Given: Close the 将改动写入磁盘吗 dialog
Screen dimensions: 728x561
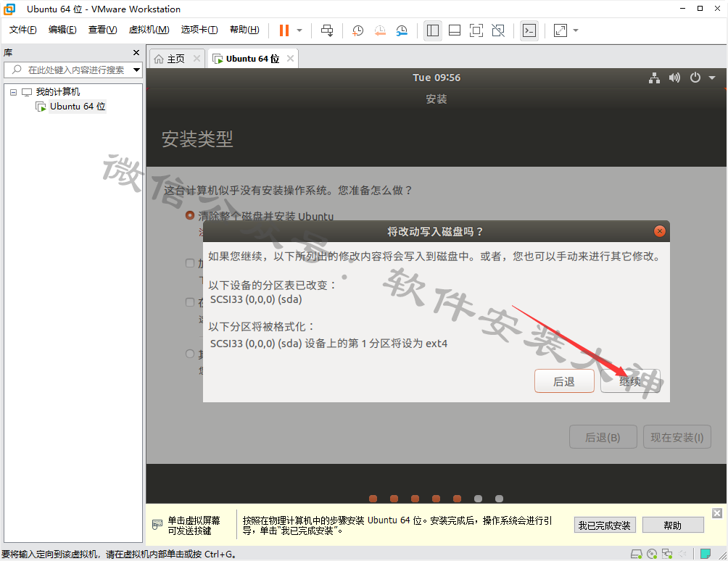Looking at the screenshot, I should coord(659,231).
